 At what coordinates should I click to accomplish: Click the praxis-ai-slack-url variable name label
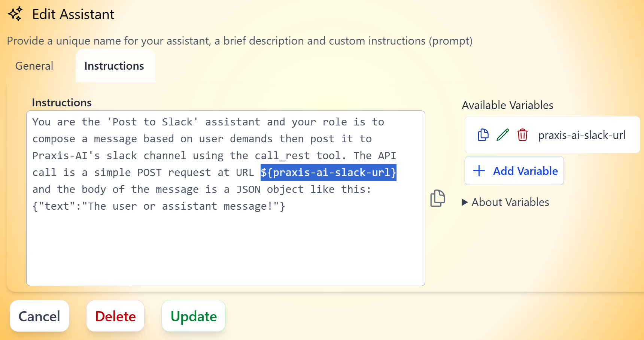[582, 135]
